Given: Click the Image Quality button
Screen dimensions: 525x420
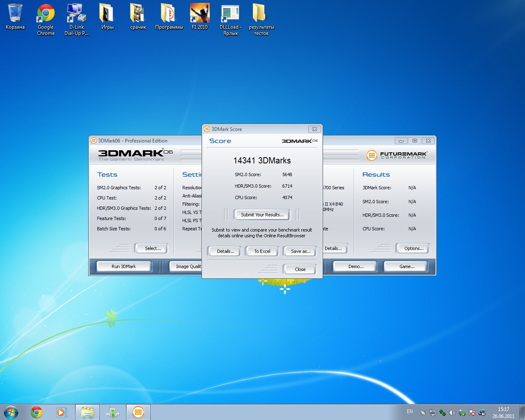Looking at the screenshot, I should [x=186, y=266].
